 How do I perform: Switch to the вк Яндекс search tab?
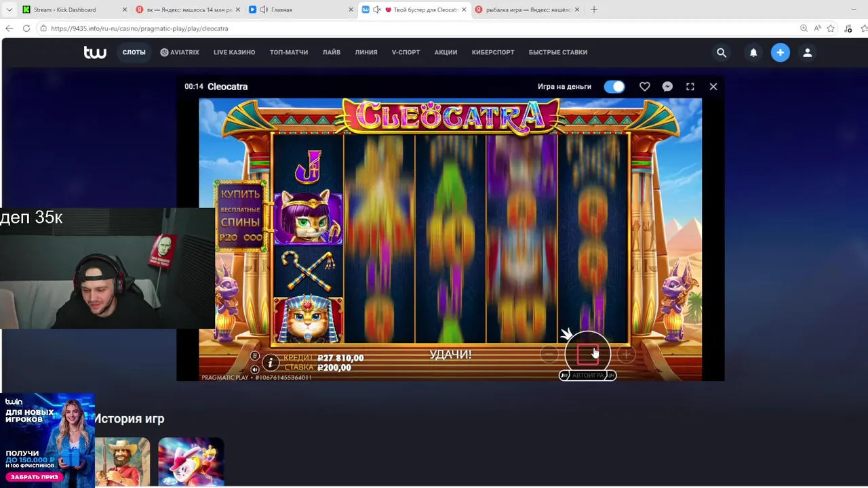[186, 9]
